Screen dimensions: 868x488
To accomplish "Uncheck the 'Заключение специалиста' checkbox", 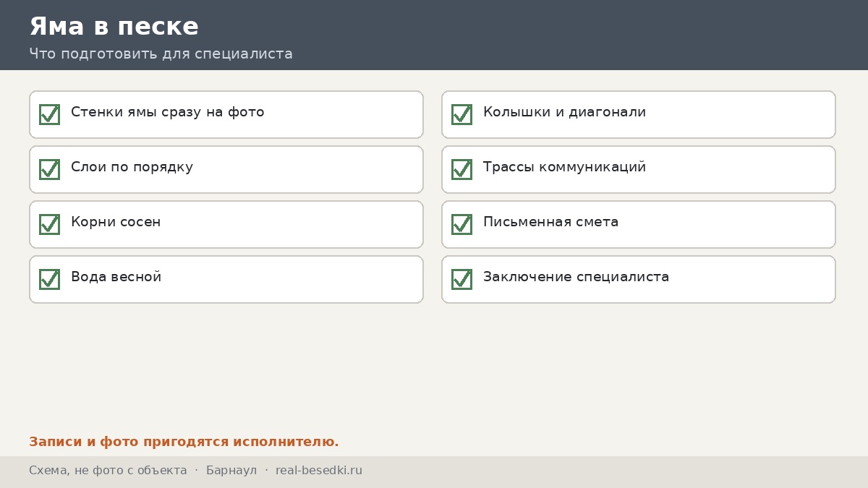I will click(461, 279).
